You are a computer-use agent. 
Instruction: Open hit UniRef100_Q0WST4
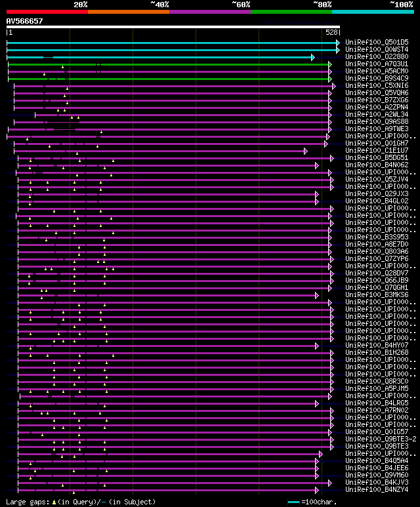coord(377,49)
